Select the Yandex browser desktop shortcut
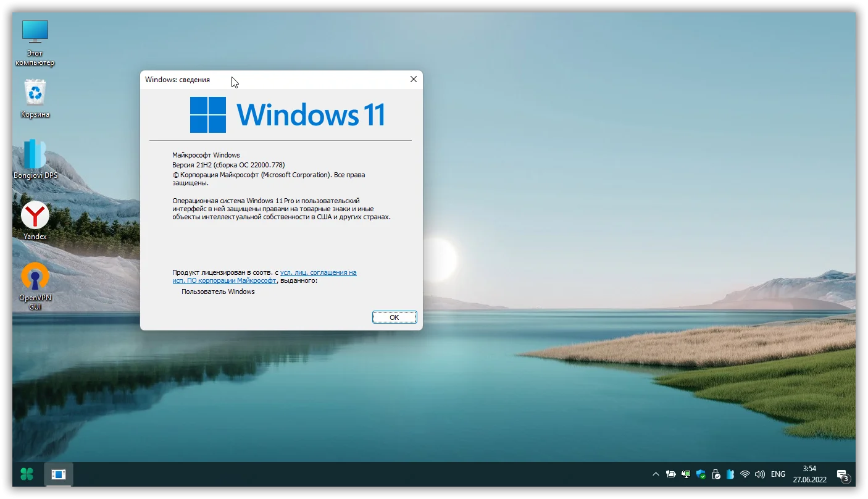 tap(35, 220)
